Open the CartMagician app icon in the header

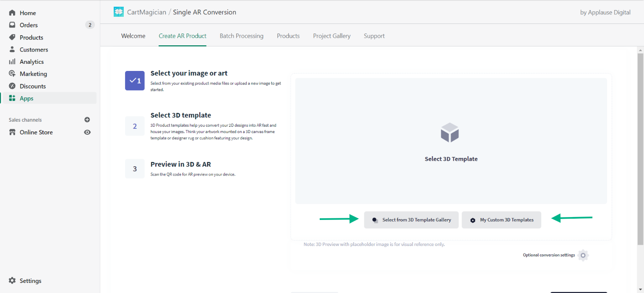click(x=118, y=11)
